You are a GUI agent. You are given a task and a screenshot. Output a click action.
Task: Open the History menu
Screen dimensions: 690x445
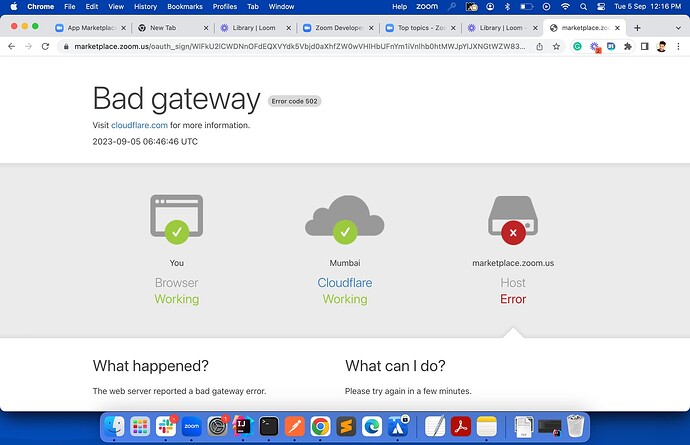pos(145,7)
